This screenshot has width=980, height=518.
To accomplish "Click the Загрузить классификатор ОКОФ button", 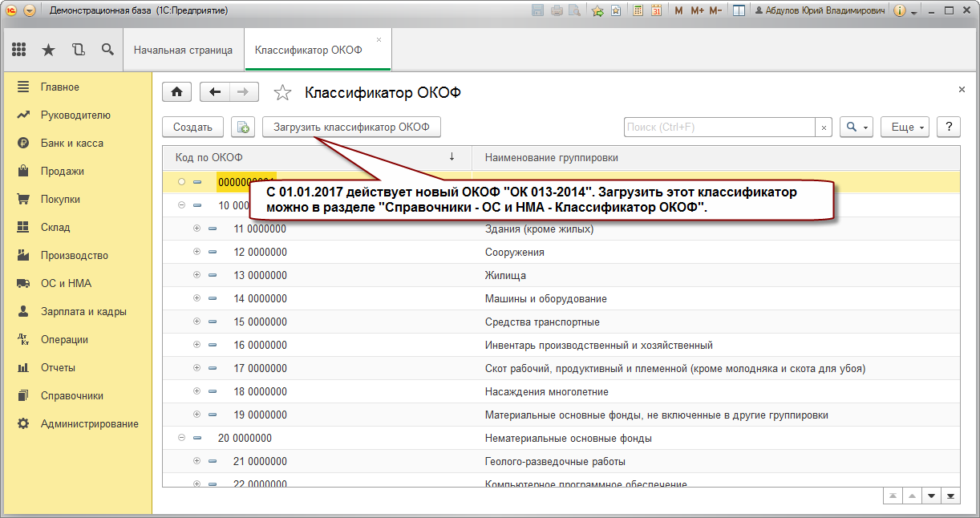I will coord(351,127).
